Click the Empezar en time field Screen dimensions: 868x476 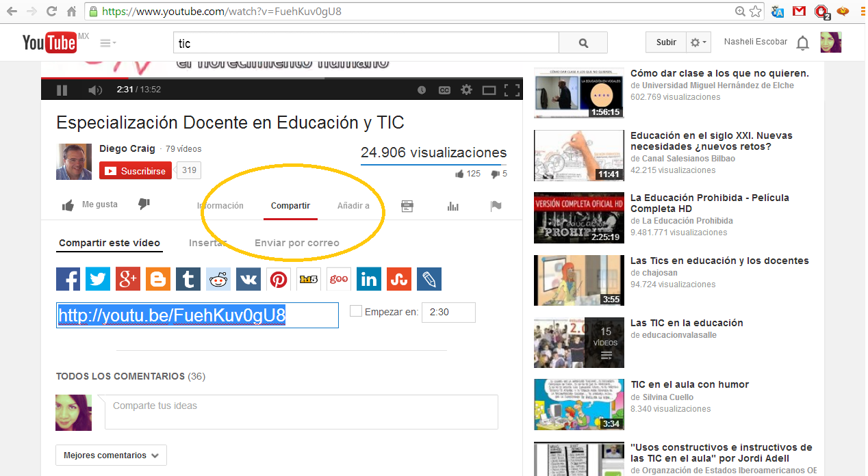[448, 312]
